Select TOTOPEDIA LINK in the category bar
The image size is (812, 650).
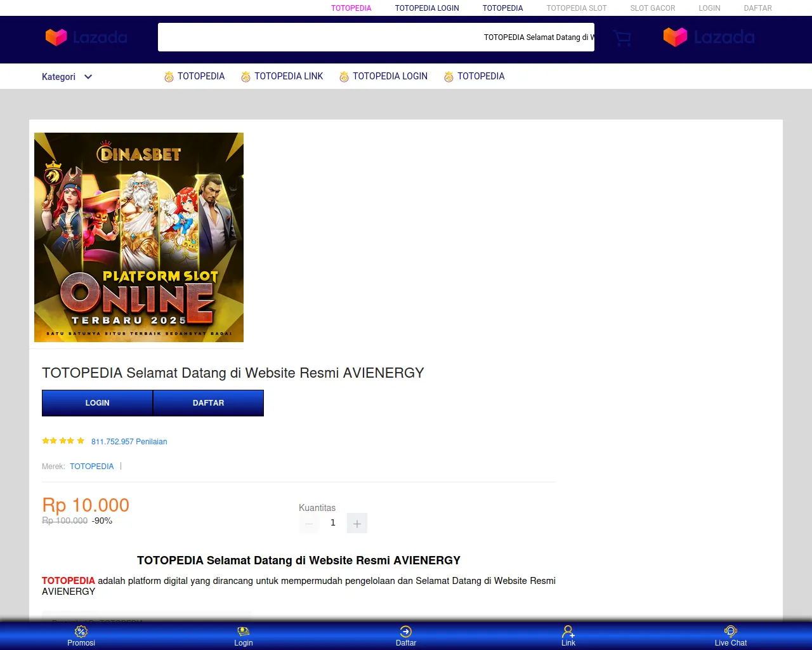point(289,76)
